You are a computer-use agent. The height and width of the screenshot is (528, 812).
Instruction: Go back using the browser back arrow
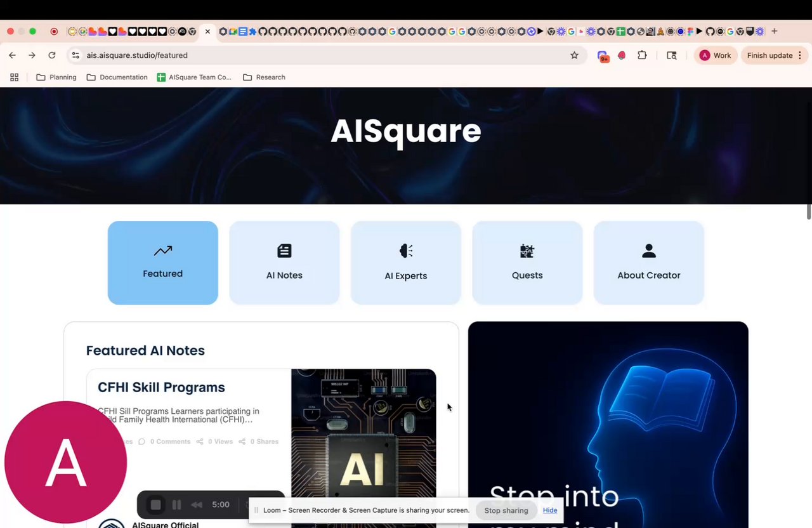(x=12, y=55)
